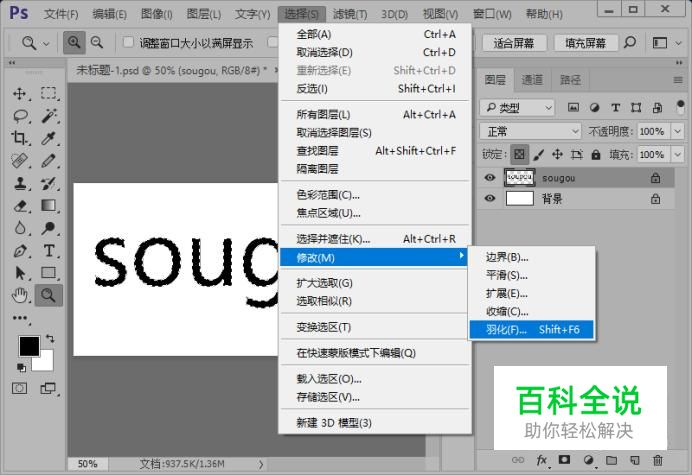Viewport: 692px width, 475px height.
Task: Choose 羽化(F)... from the submenu
Action: point(531,330)
